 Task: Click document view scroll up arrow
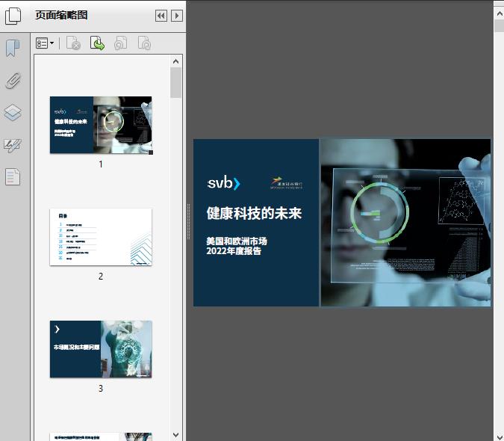pos(500,13)
